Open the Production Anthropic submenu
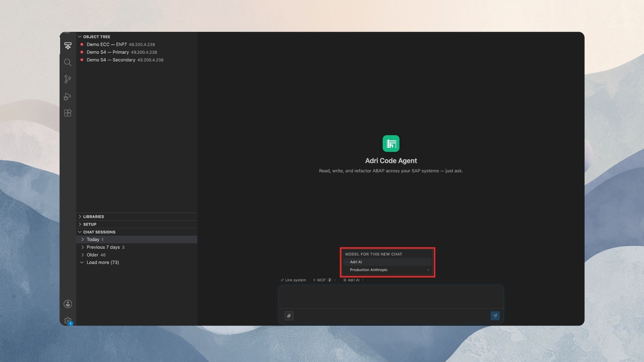 [387, 270]
